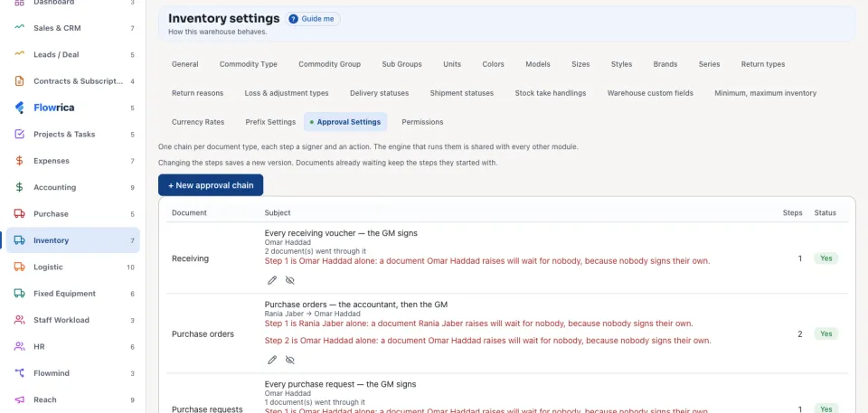The width and height of the screenshot is (868, 413).
Task: Click the Contracts & Subscriptions document icon
Action: coord(19,80)
